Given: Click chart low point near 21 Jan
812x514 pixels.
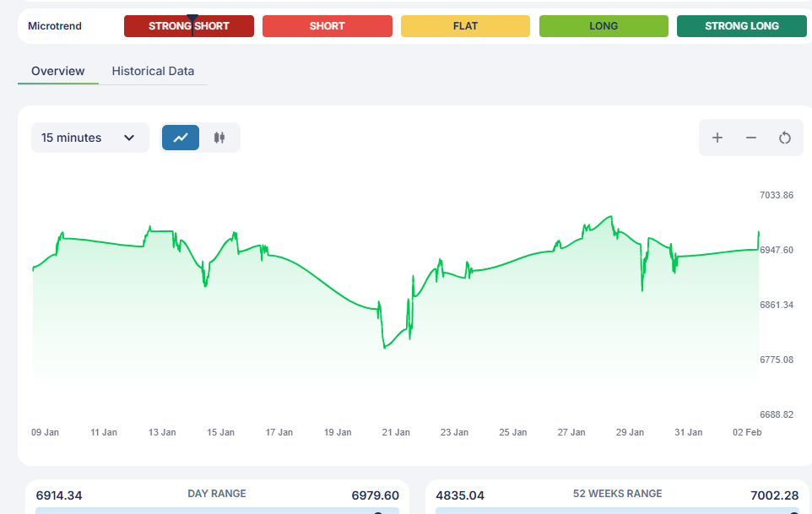Looking at the screenshot, I should click(385, 347).
